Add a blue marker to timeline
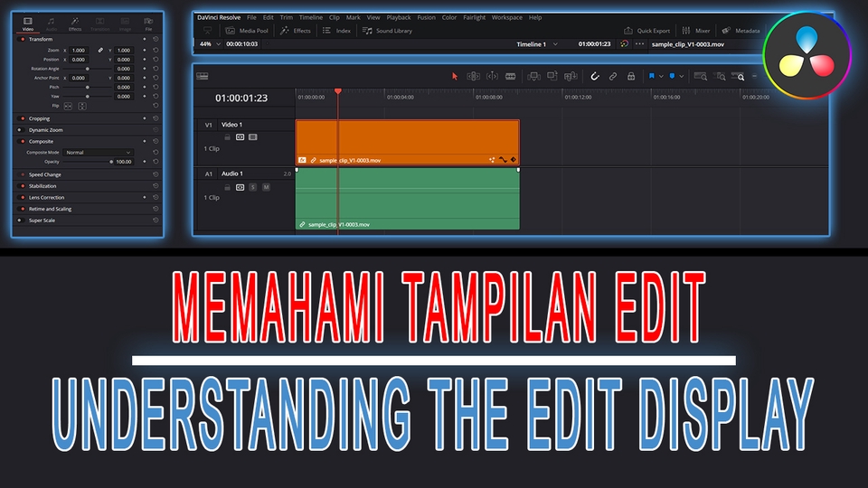The height and width of the screenshot is (488, 868). (x=672, y=76)
